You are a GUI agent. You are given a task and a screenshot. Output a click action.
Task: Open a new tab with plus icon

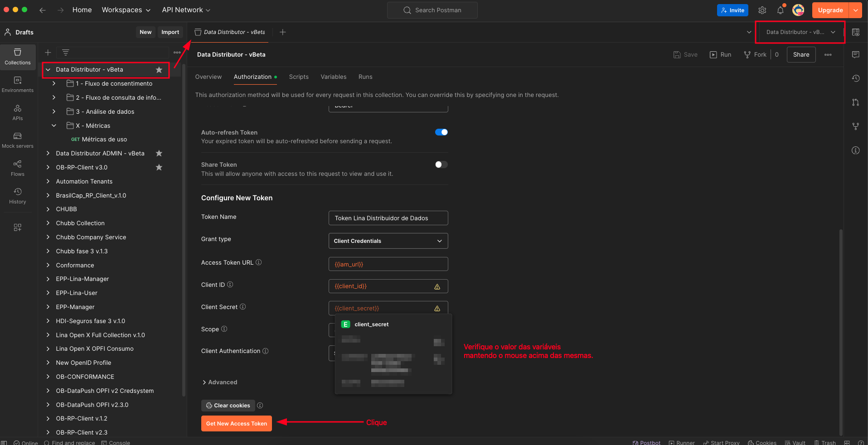[x=283, y=32]
